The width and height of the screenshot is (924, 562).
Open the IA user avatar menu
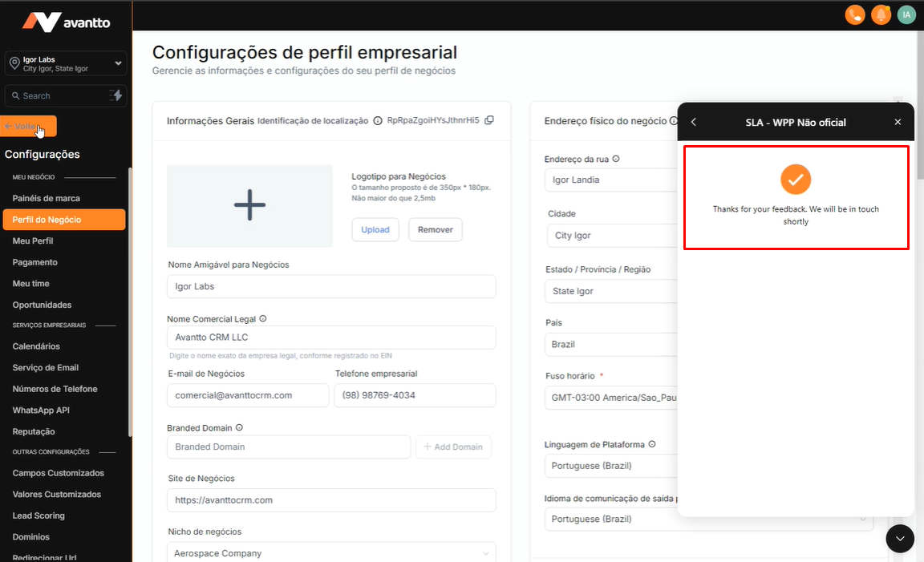pos(906,14)
